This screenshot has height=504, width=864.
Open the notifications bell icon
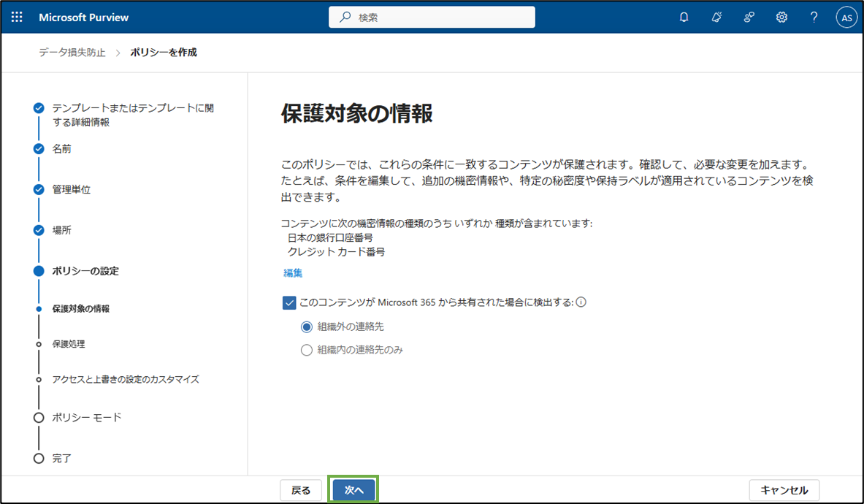click(x=684, y=17)
